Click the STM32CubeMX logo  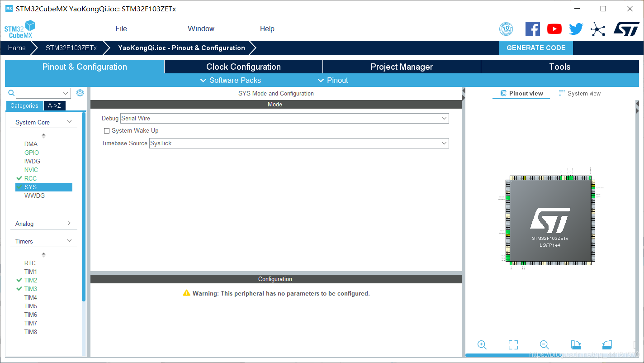(x=20, y=29)
